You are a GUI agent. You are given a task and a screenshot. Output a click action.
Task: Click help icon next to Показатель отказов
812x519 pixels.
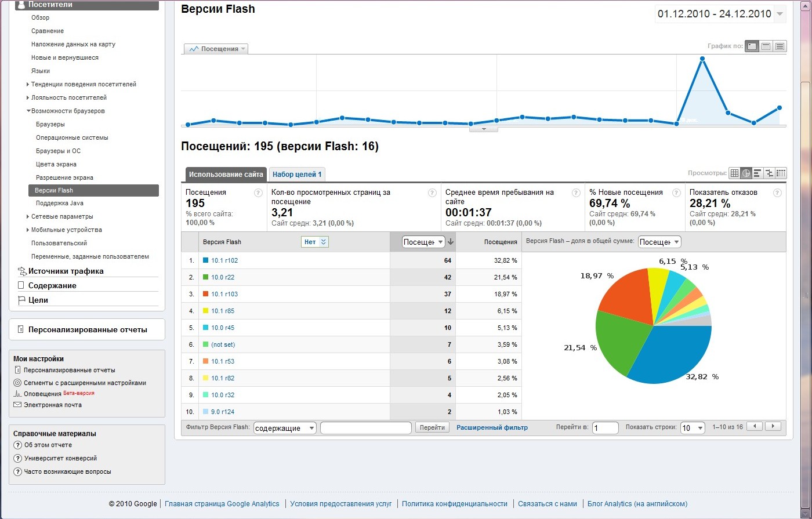[777, 193]
